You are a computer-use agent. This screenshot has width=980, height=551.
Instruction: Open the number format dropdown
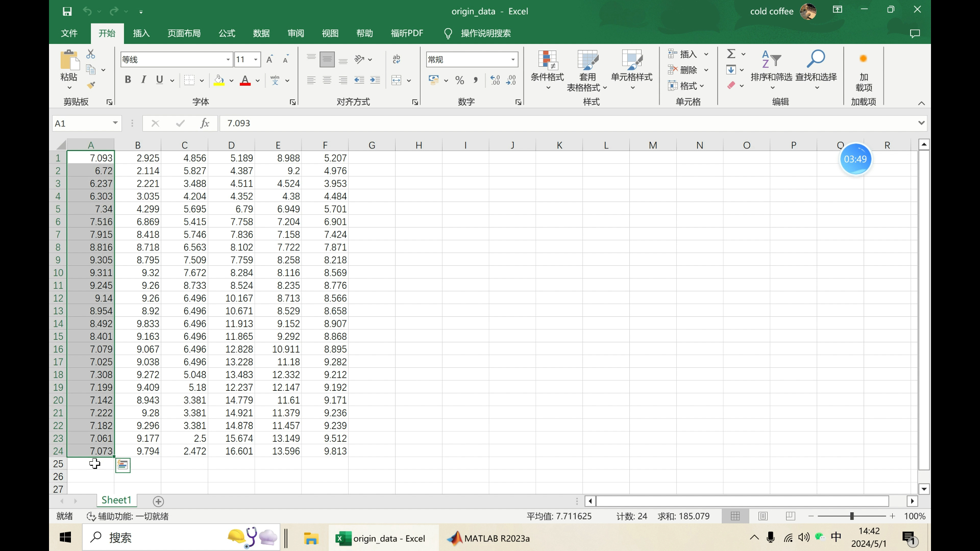(512, 60)
